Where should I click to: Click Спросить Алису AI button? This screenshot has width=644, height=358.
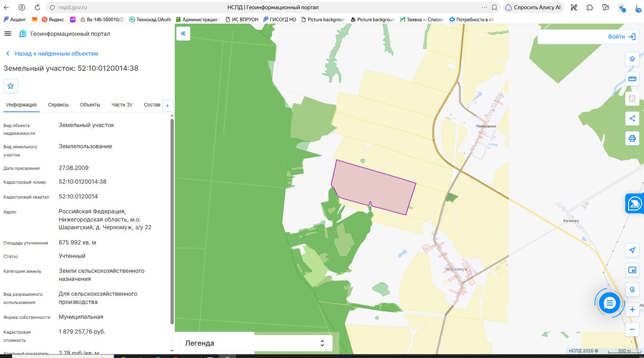[533, 7]
